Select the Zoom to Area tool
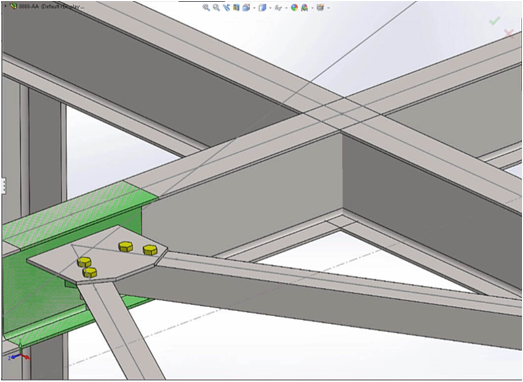This screenshot has height=382, width=523. pos(216,7)
